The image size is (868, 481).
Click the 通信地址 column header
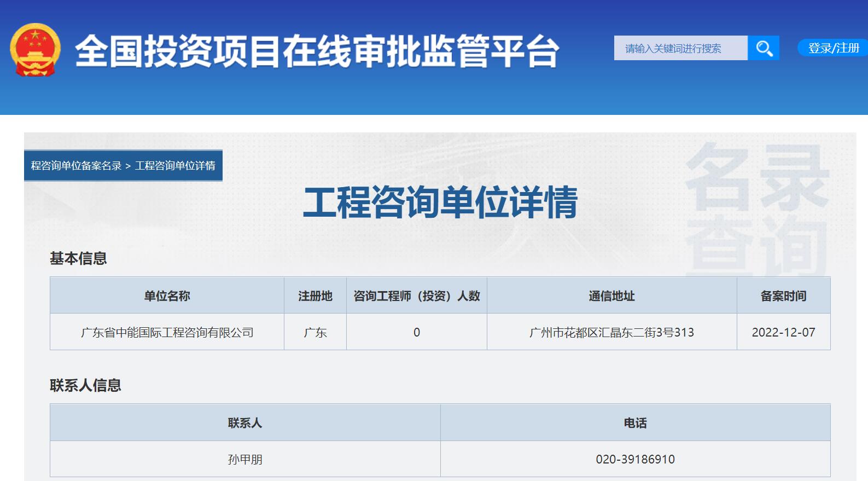coord(611,296)
